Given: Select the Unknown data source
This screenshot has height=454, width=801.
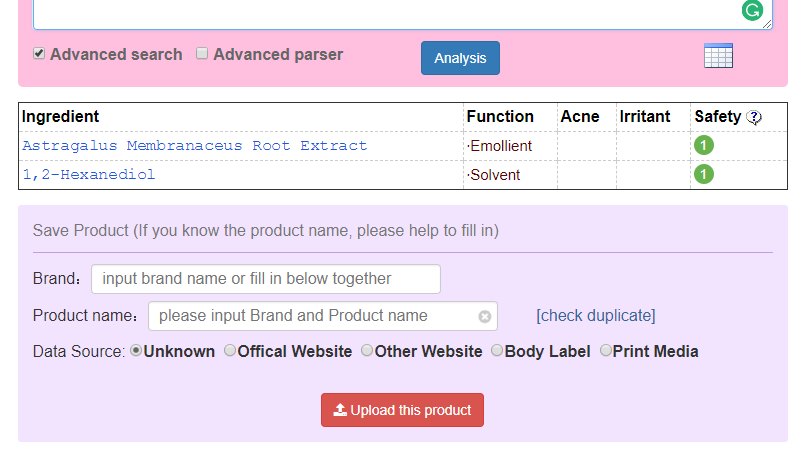Looking at the screenshot, I should tap(136, 351).
